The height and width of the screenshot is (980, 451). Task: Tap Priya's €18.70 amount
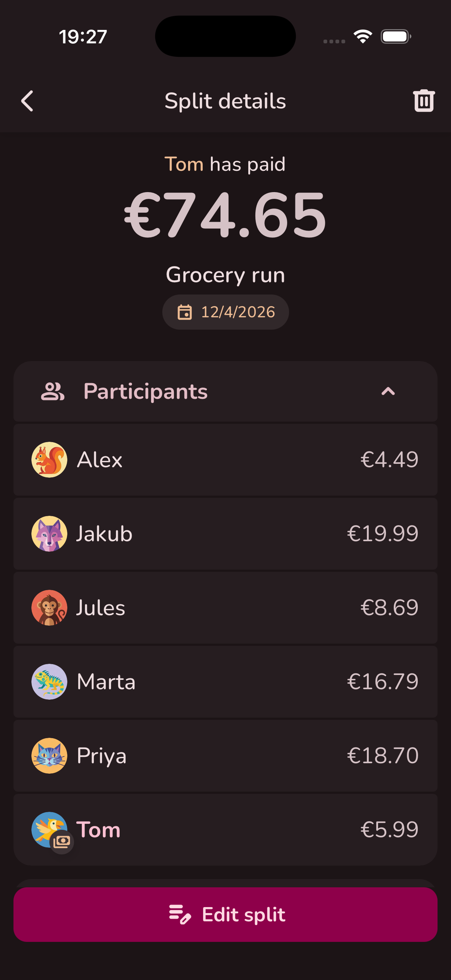pyautogui.click(x=382, y=755)
